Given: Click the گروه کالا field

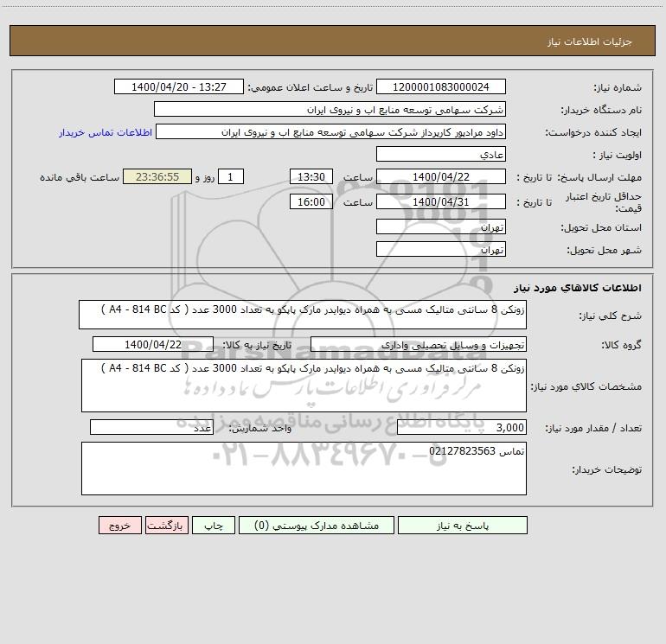Looking at the screenshot, I should pyautogui.click(x=419, y=344).
